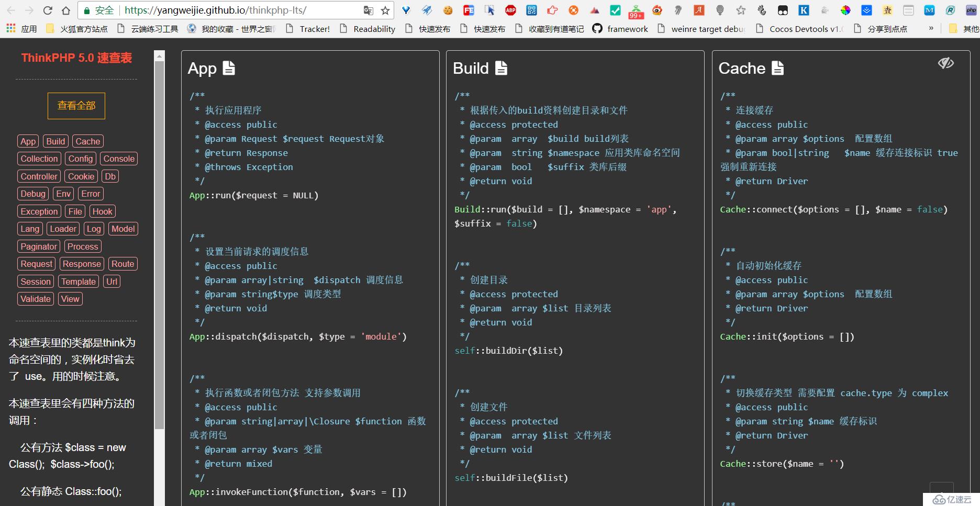Click the document icon next to Cache heading
980x506 pixels.
tap(777, 68)
